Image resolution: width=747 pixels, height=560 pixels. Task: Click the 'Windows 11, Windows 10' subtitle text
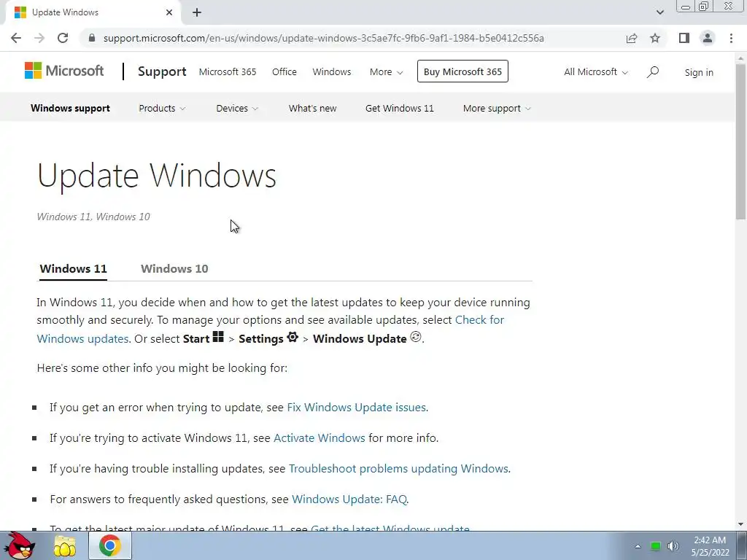(x=93, y=217)
